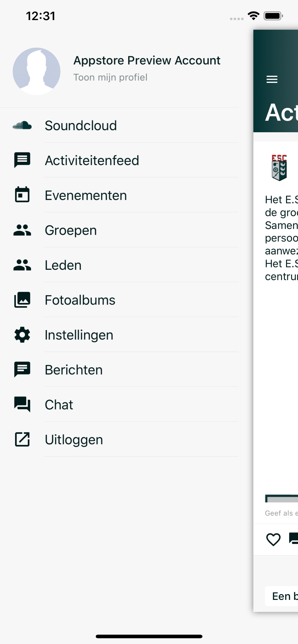Select the Evenementen menu entry
The width and height of the screenshot is (298, 644).
pos(86,195)
